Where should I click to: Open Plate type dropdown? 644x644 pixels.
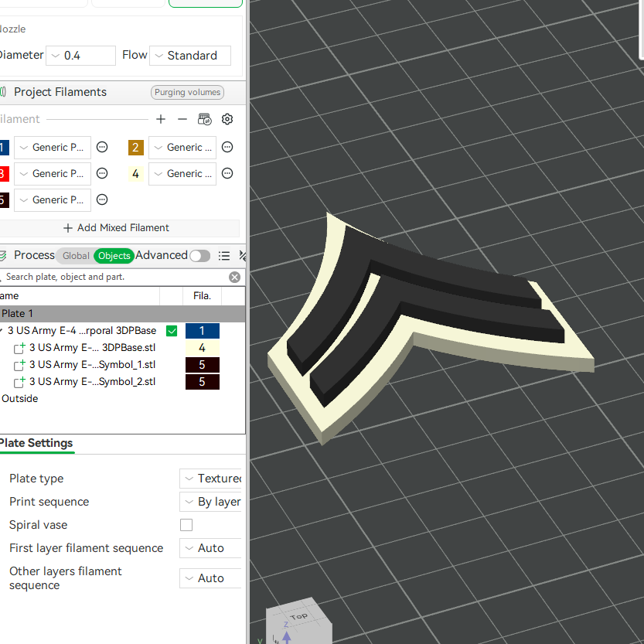pyautogui.click(x=210, y=479)
